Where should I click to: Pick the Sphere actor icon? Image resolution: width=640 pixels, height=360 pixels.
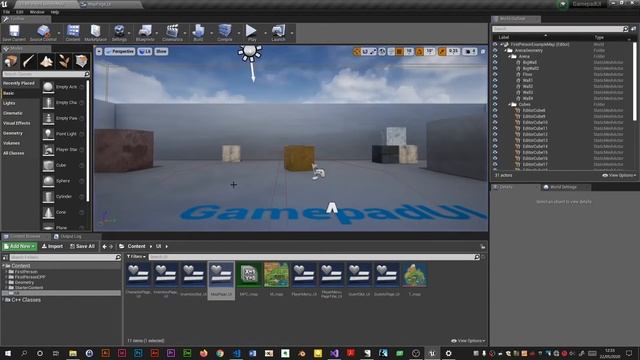48,181
